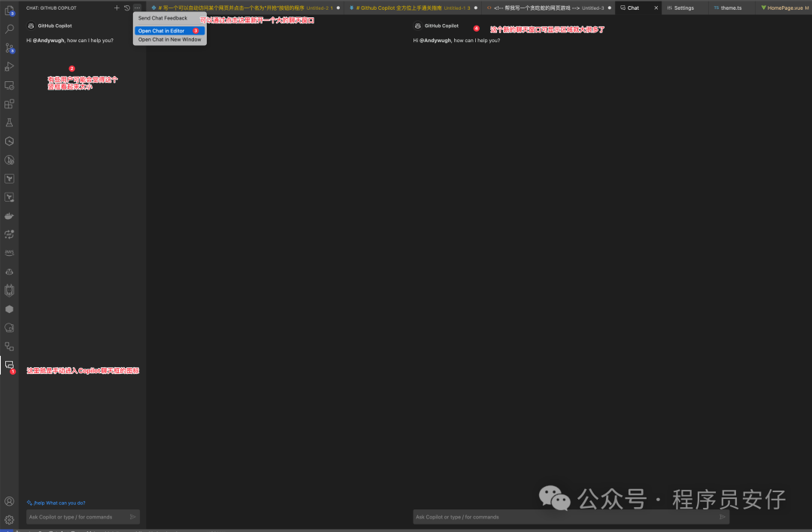Show chat history clock icon
The image size is (812, 532).
[x=127, y=8]
